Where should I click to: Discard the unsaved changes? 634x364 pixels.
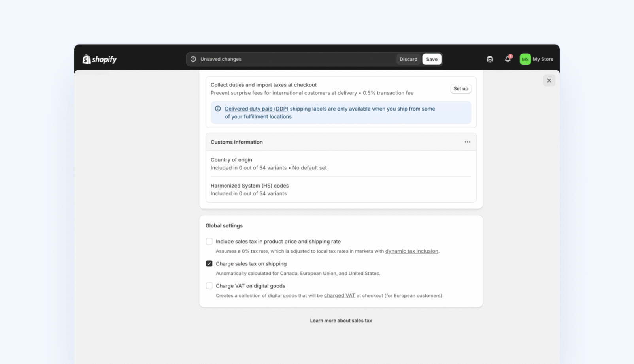[408, 59]
